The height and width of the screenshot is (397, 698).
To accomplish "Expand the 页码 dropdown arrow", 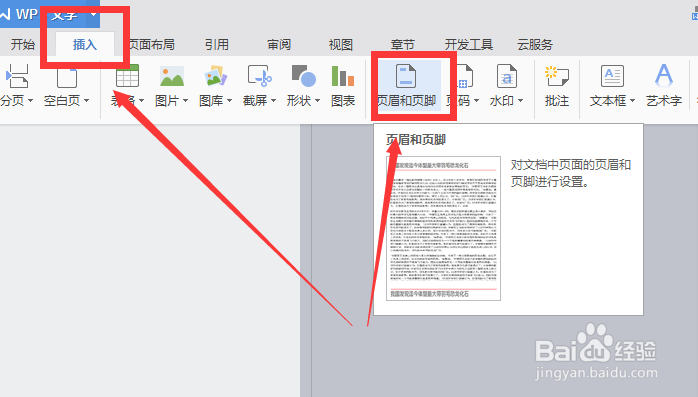I will (x=476, y=101).
